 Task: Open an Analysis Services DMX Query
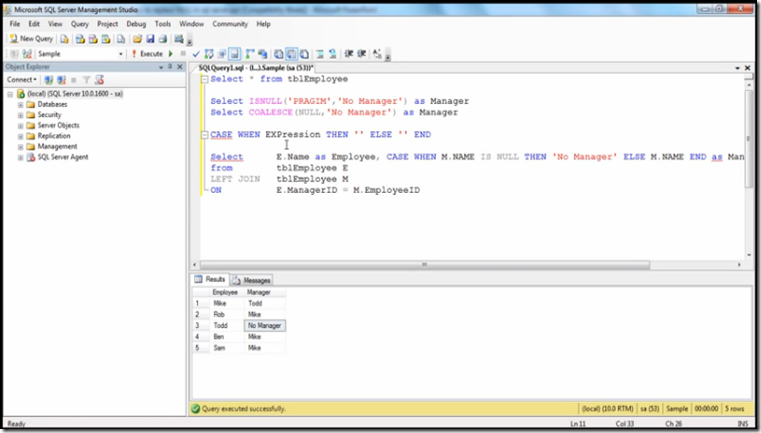point(93,39)
